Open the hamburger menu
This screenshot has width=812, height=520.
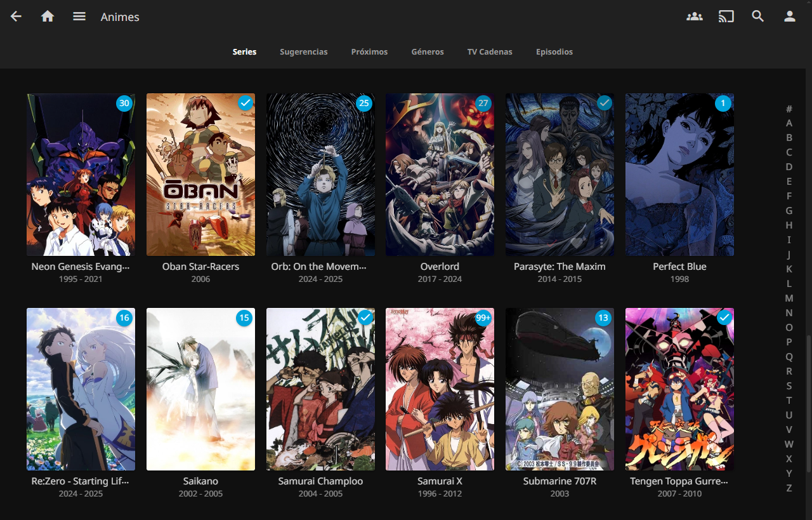tap(79, 17)
